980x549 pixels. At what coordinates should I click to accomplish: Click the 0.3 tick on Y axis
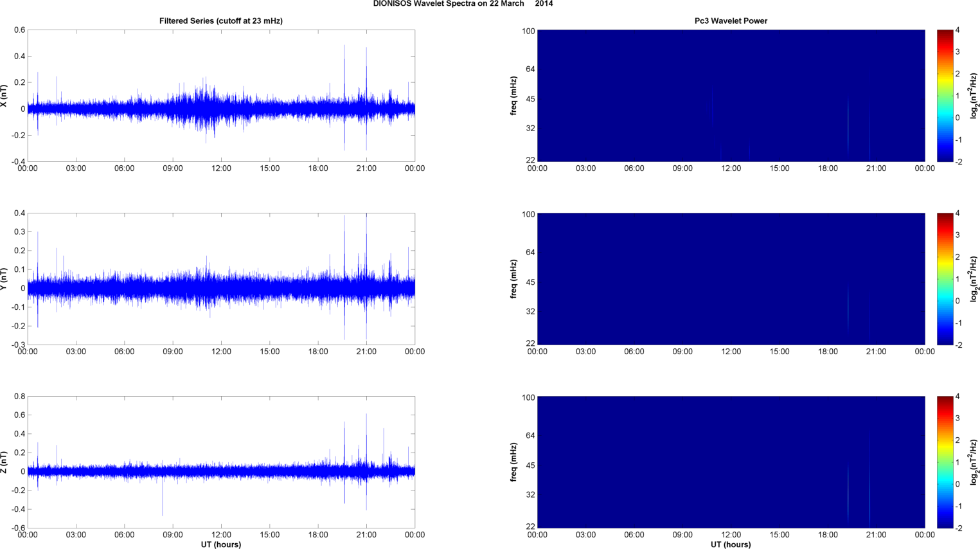(x=19, y=232)
